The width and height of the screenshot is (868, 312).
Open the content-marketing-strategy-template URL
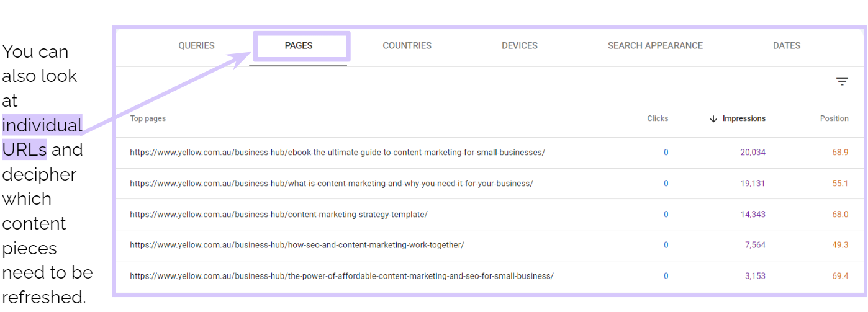(x=278, y=214)
